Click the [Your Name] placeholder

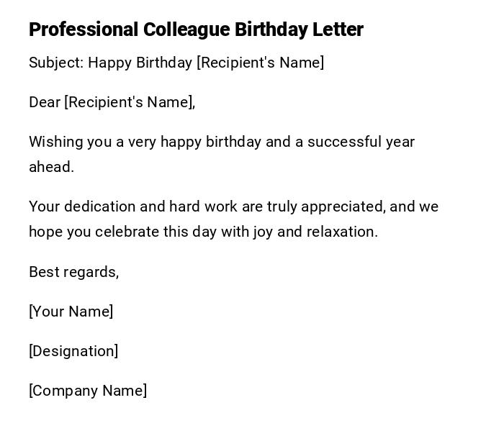pos(71,312)
